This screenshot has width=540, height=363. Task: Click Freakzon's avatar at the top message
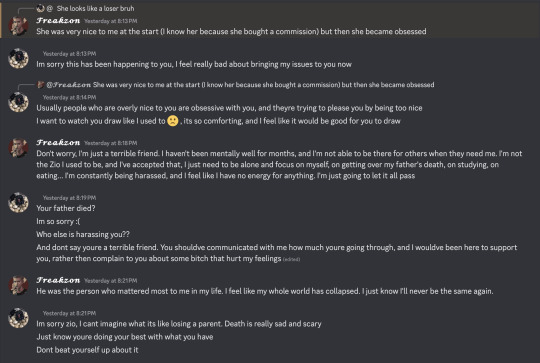(18, 26)
